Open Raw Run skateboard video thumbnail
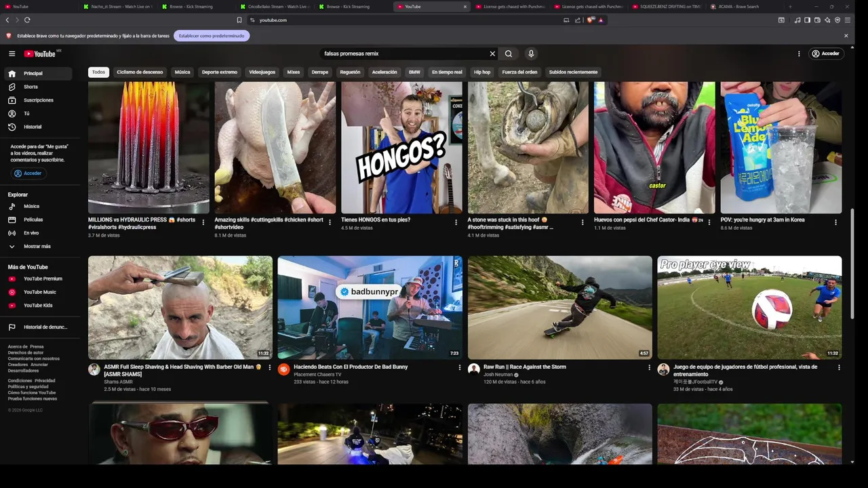The height and width of the screenshot is (488, 868). click(x=560, y=307)
